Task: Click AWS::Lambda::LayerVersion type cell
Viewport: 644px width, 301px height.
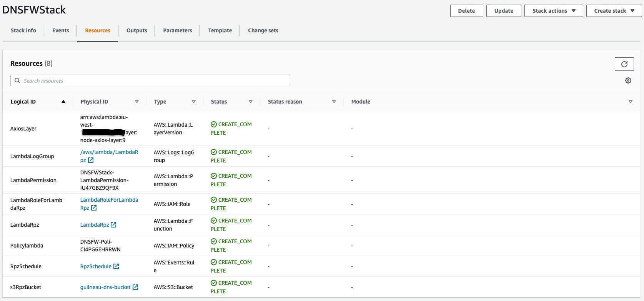Action: pyautogui.click(x=173, y=129)
